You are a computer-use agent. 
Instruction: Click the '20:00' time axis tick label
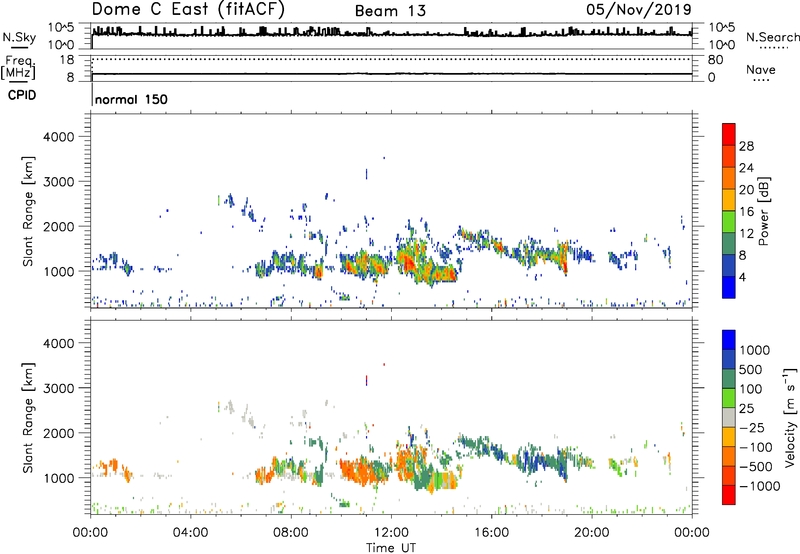(x=591, y=533)
